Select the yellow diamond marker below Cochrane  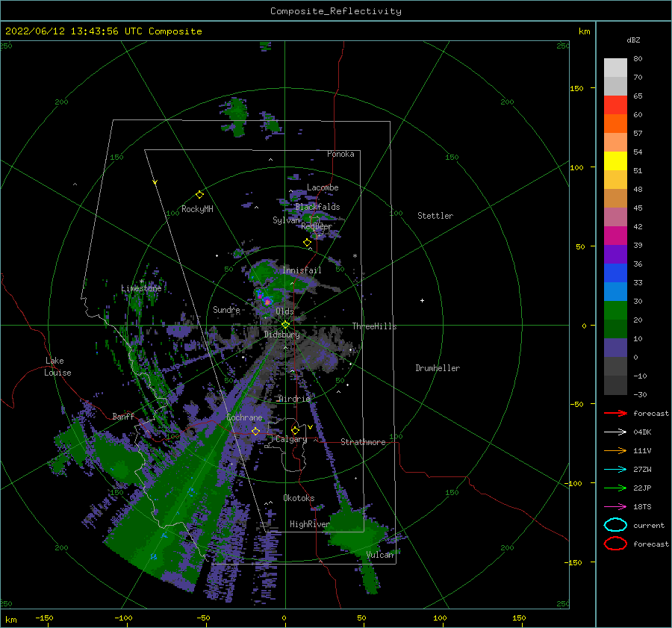256,431
